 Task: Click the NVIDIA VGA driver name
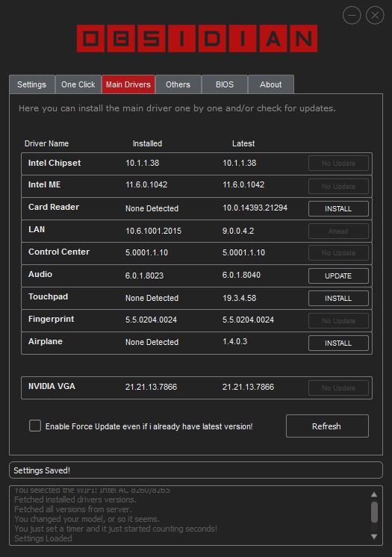pyautogui.click(x=52, y=386)
